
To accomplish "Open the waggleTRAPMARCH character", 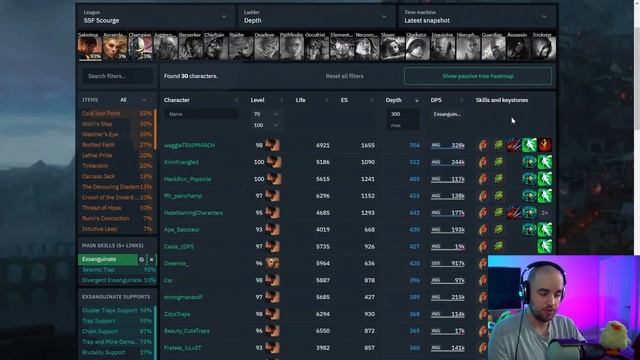I will point(189,145).
